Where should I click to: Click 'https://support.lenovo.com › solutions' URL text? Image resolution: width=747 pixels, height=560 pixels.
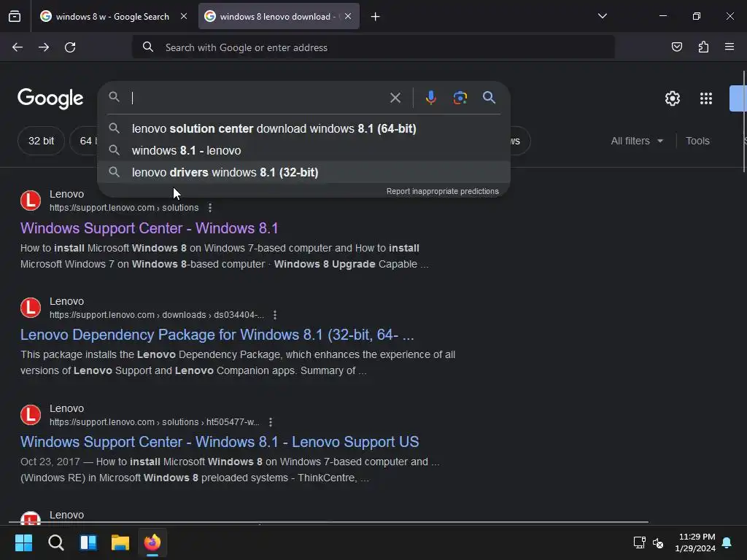pos(124,208)
